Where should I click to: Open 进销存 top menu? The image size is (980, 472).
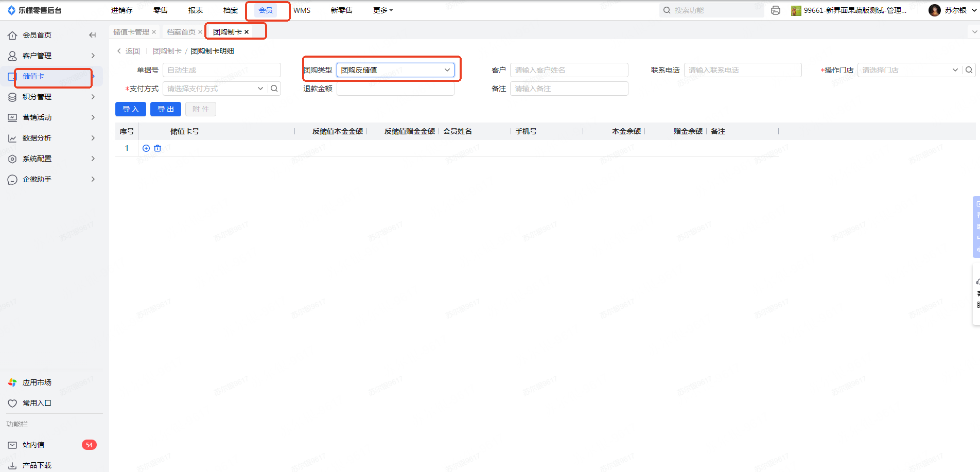[122, 10]
